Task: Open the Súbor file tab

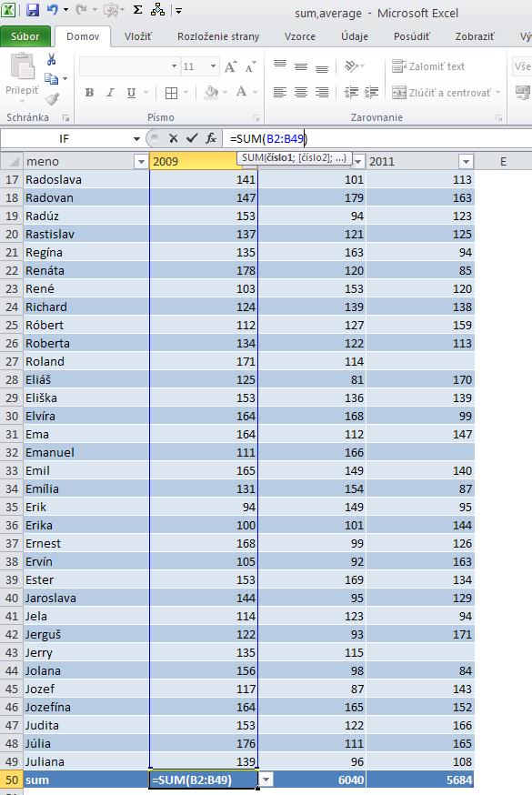Action: point(25,36)
